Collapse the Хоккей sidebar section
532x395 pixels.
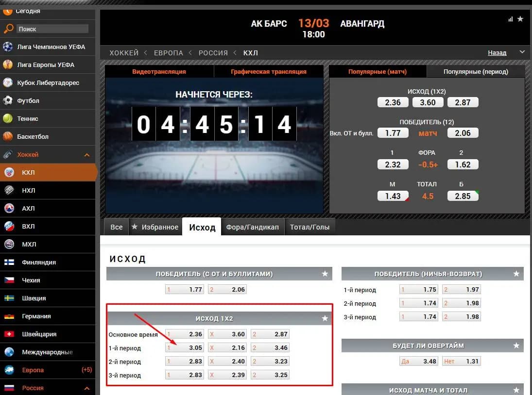87,155
